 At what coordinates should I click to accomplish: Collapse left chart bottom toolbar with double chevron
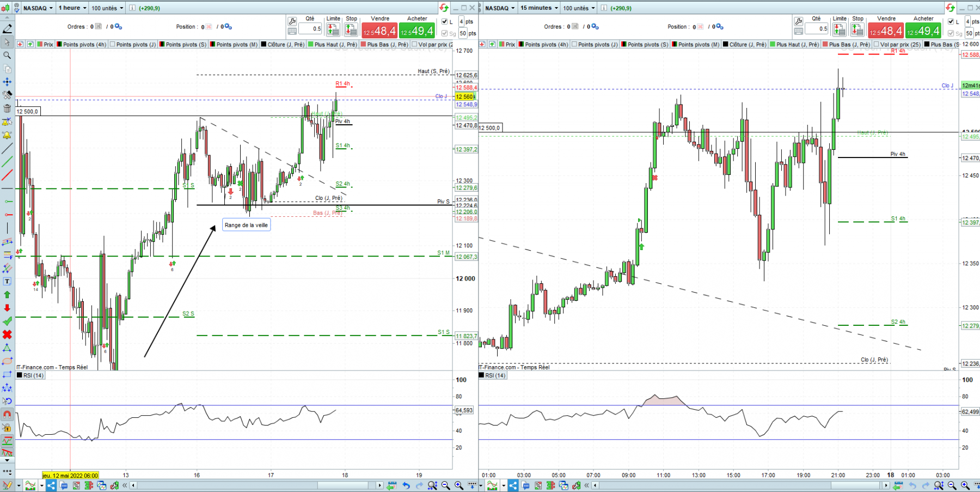click(x=125, y=485)
